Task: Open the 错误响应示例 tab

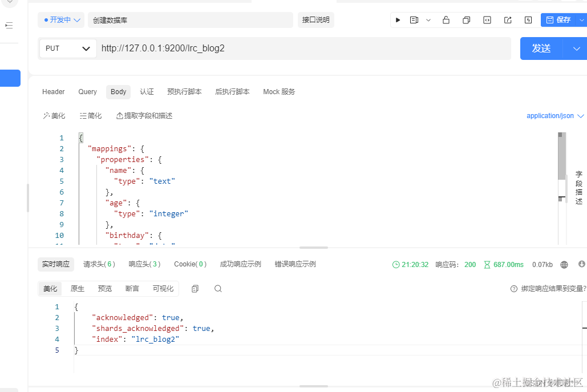Action: click(295, 264)
